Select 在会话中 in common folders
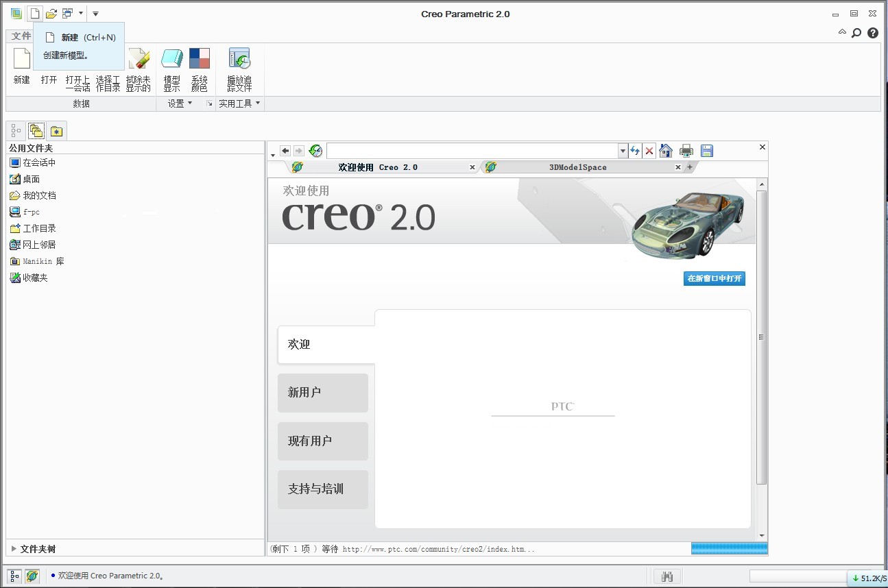 (x=33, y=162)
